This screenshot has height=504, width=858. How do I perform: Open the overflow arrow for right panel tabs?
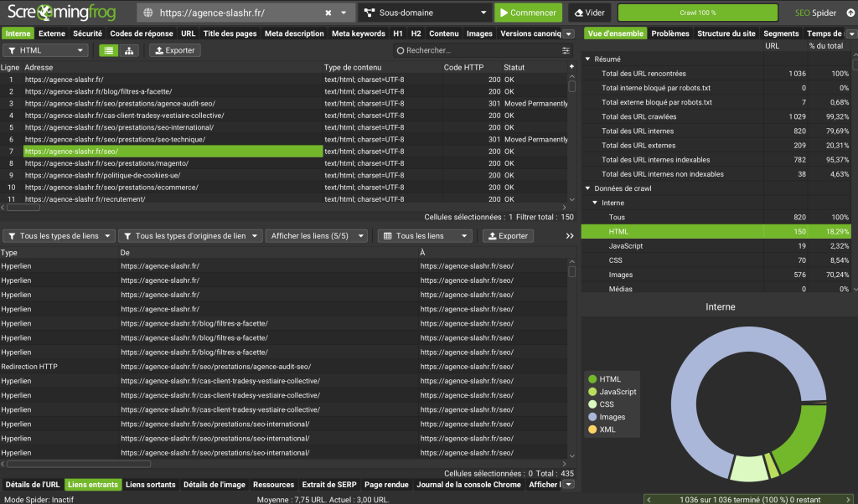pos(851,33)
